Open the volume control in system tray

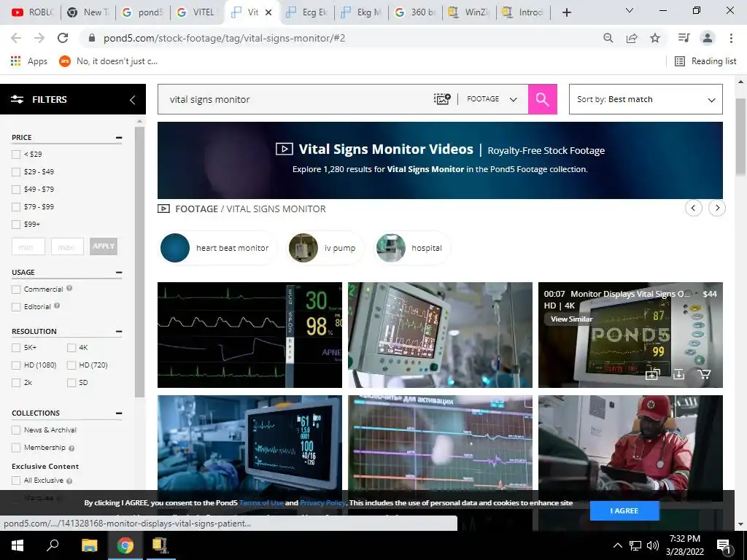click(x=653, y=545)
